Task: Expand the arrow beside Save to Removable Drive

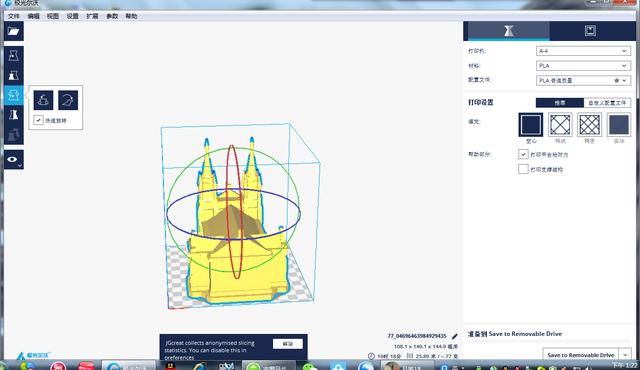Action: (x=625, y=355)
